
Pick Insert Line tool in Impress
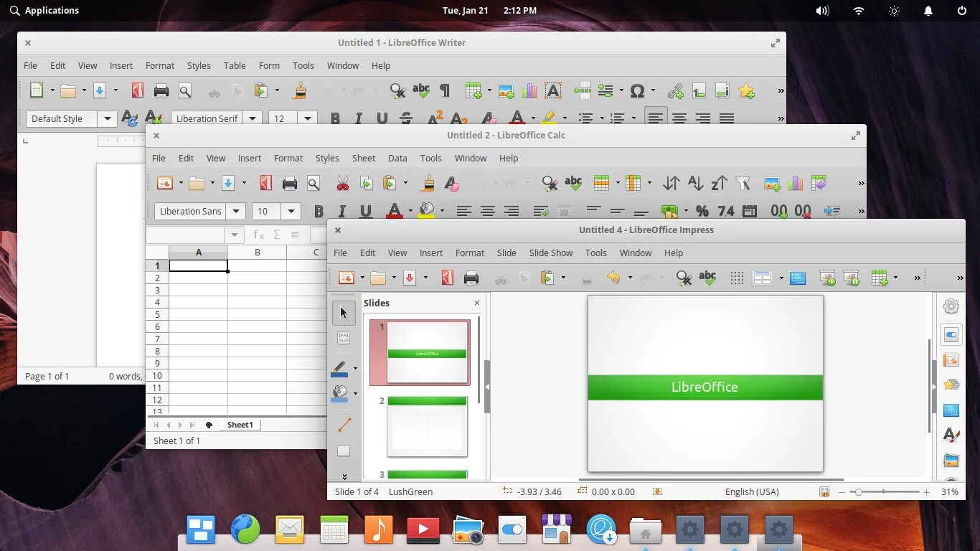tap(344, 425)
